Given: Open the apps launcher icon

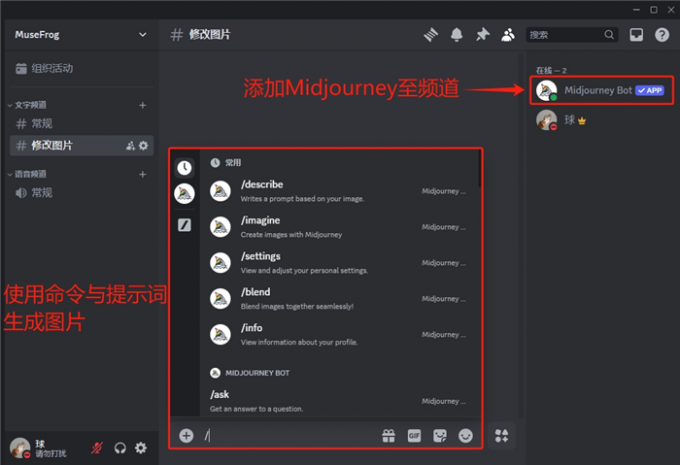Looking at the screenshot, I should point(501,436).
